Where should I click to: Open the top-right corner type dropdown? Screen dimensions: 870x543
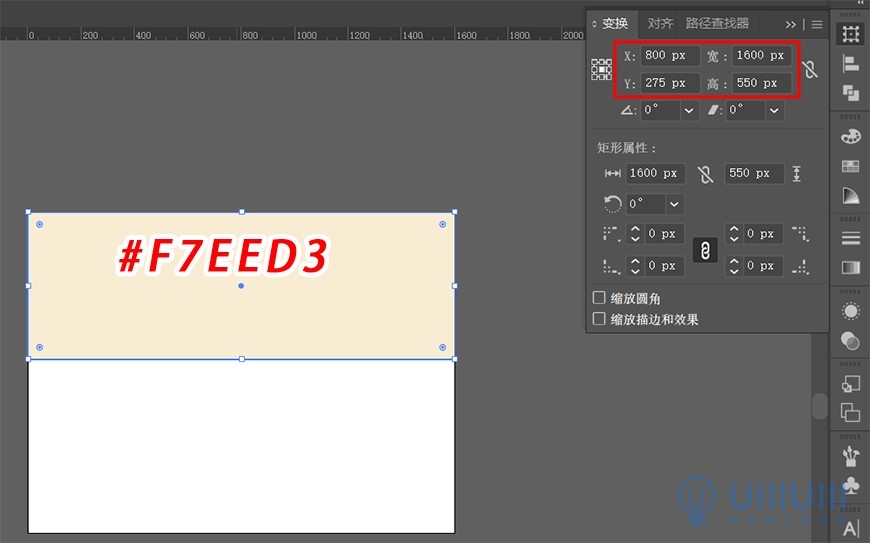(800, 234)
